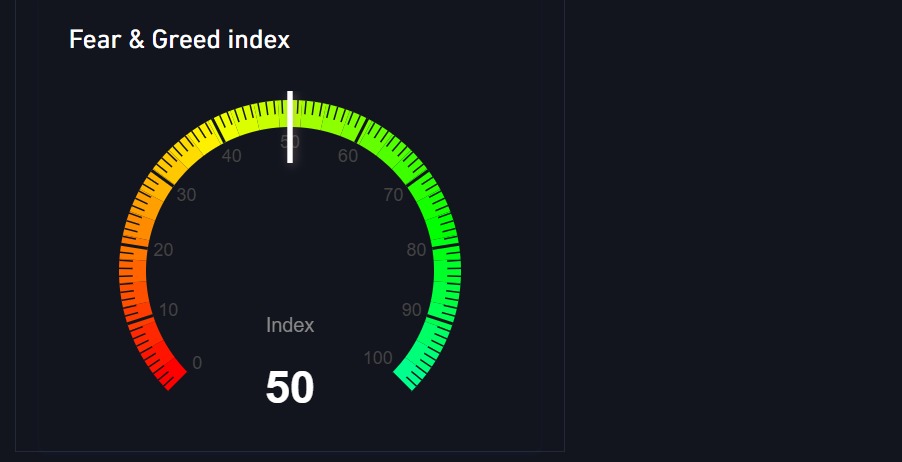Viewport: 902px width, 462px height.
Task: Click the large bold 50 index value
Action: click(x=290, y=388)
